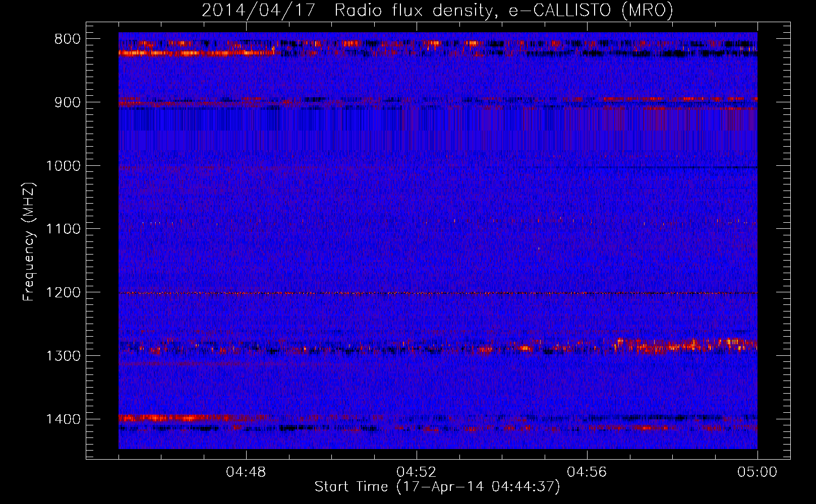Select the 1400 frequency tick label
This screenshot has width=816, height=504.
(63, 419)
